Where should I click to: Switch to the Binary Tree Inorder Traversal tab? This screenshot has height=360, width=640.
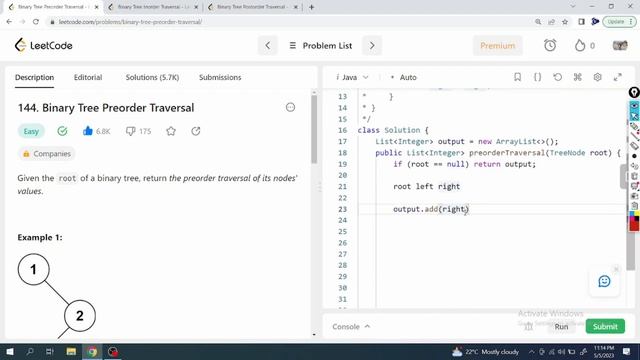click(153, 7)
